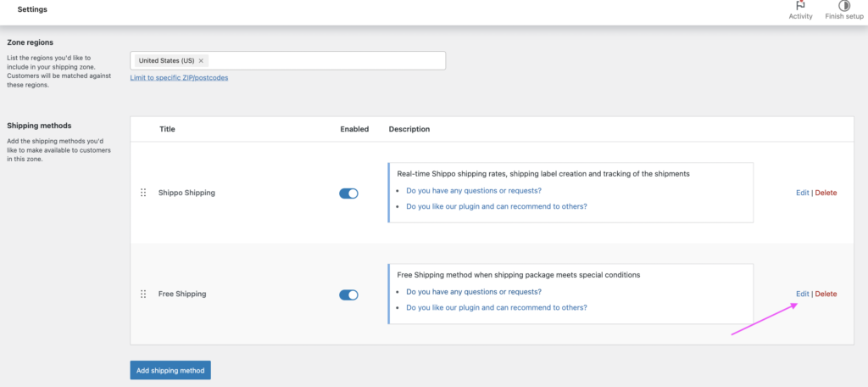Open Shippo's recommend our plugin link
The width and height of the screenshot is (868, 387).
point(496,206)
